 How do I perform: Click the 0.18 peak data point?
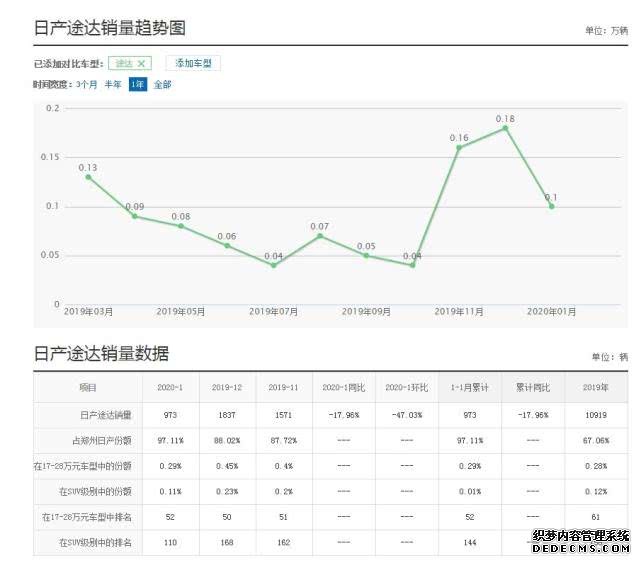coord(505,128)
